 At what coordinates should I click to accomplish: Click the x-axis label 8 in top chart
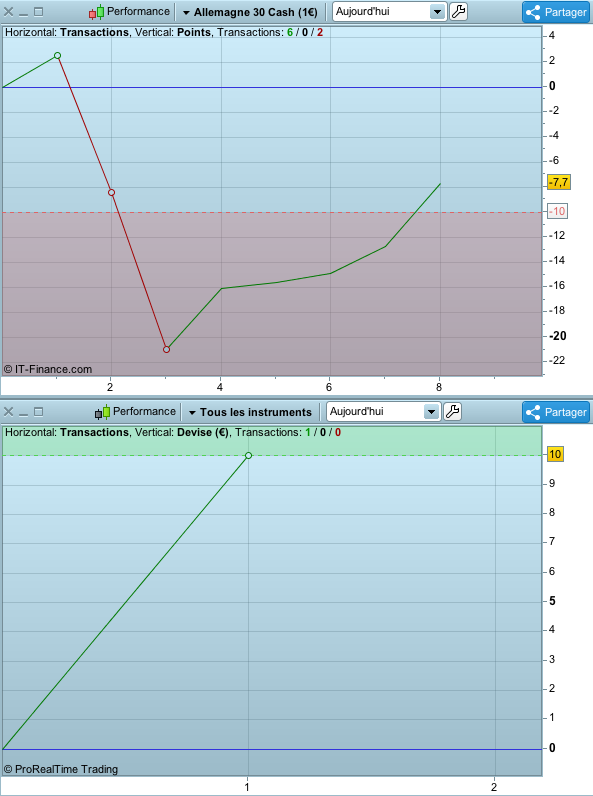(x=439, y=387)
